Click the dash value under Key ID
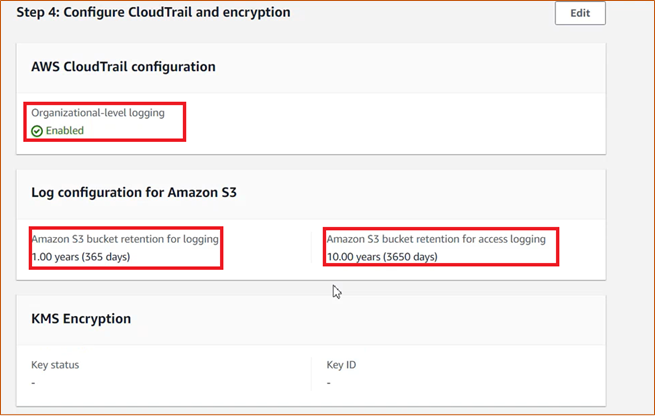The image size is (655, 416). [x=329, y=383]
